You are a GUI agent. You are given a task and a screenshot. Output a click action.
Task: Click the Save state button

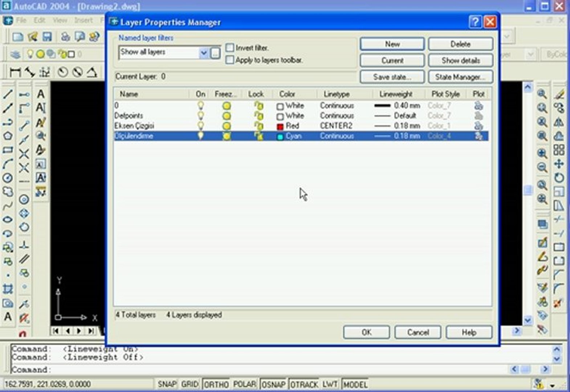click(x=392, y=77)
